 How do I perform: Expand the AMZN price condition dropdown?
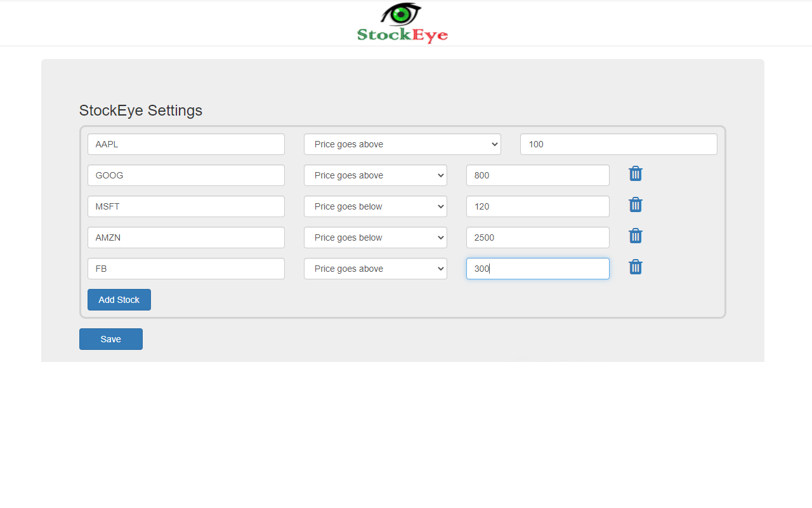coord(376,237)
